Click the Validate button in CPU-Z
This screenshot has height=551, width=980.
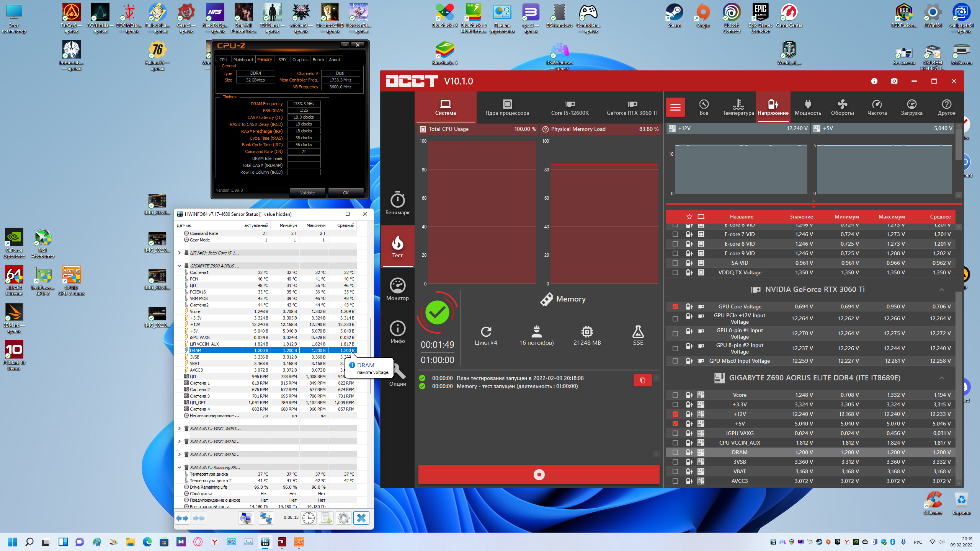[x=307, y=193]
